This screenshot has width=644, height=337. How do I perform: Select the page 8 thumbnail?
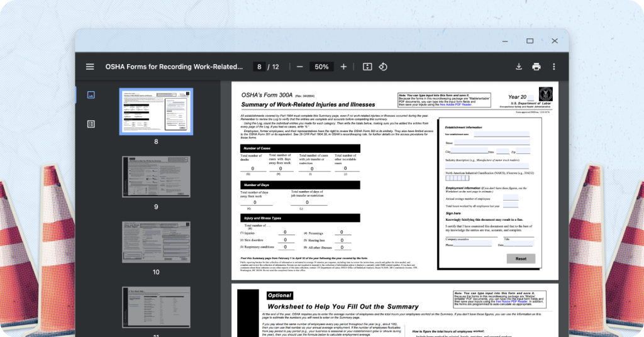[x=156, y=110]
